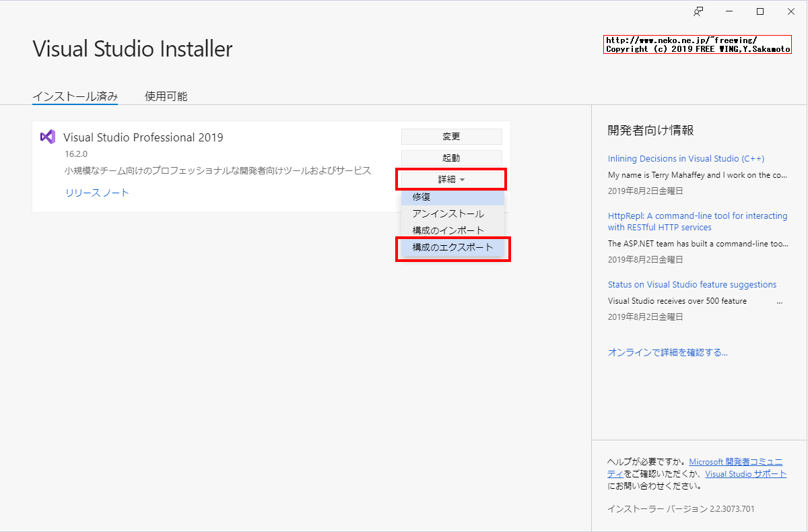Switch to the 使用可能 tab

coord(165,96)
